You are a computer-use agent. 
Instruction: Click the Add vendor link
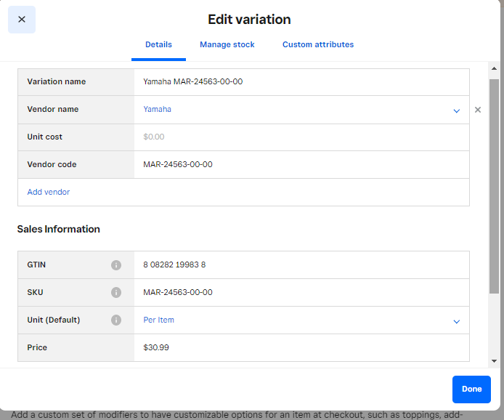coord(49,192)
